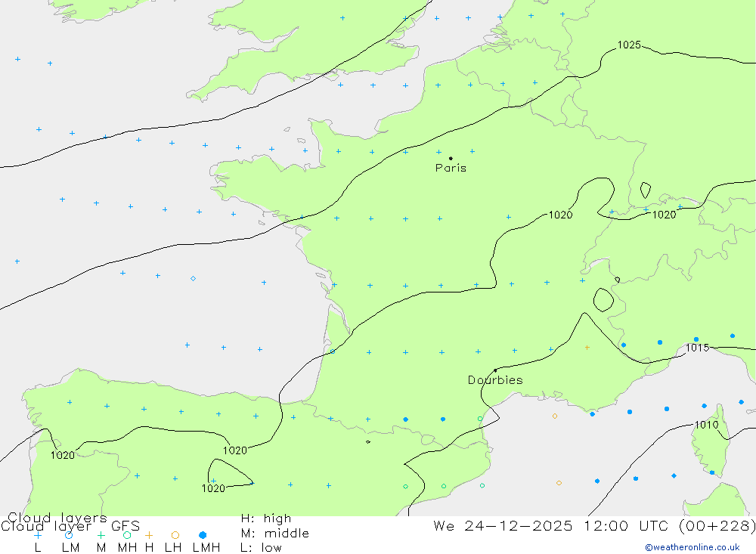Click the 'LH' legend label
756x554 pixels.
[173, 548]
